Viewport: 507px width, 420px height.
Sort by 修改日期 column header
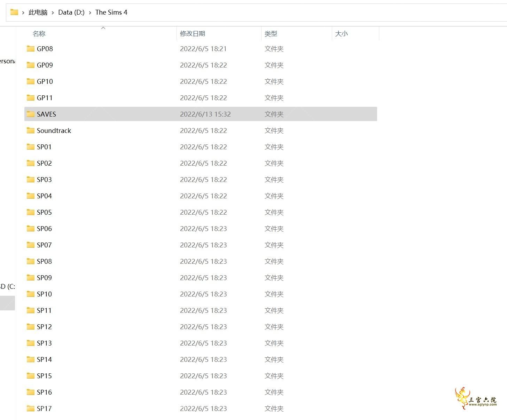[x=193, y=34]
